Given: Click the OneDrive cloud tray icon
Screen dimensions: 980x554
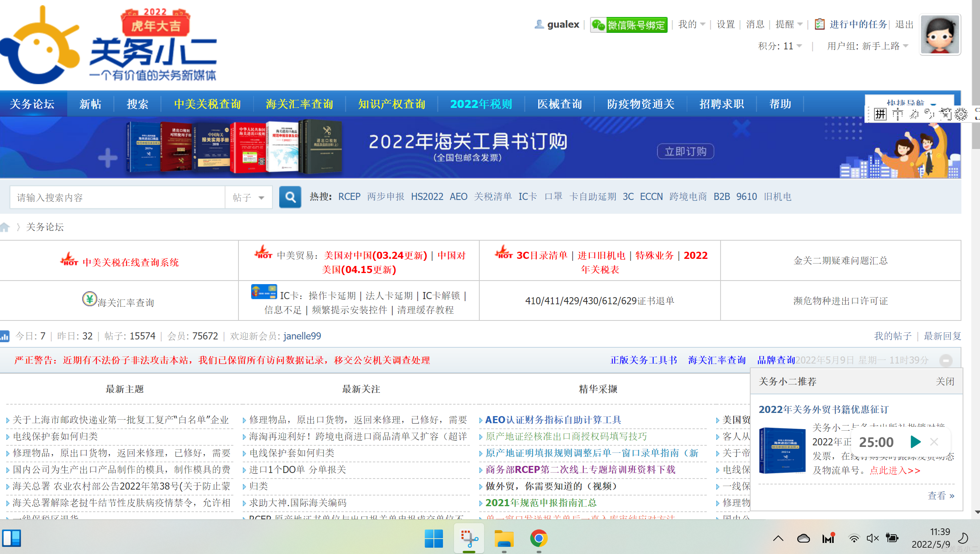Looking at the screenshot, I should point(803,538).
